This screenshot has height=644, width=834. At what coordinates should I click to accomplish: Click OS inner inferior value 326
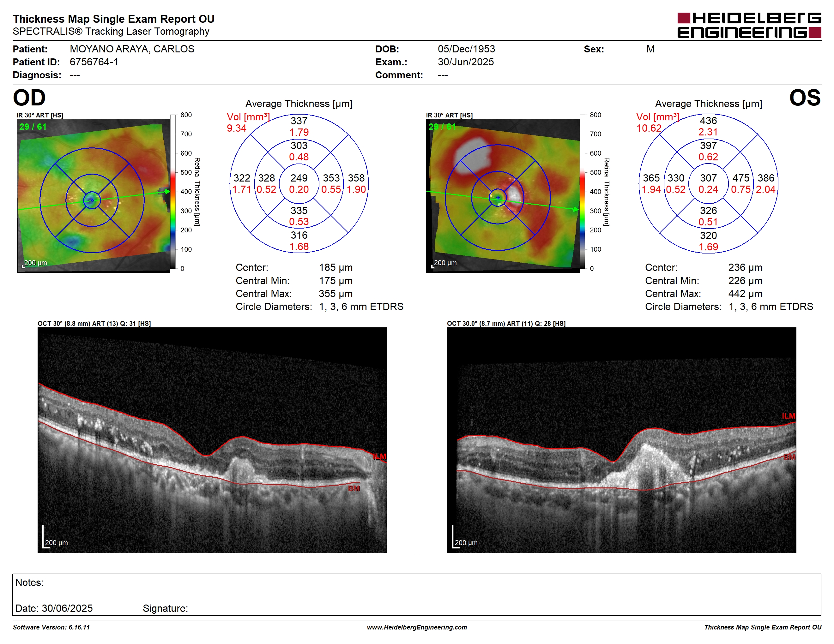[x=708, y=211]
